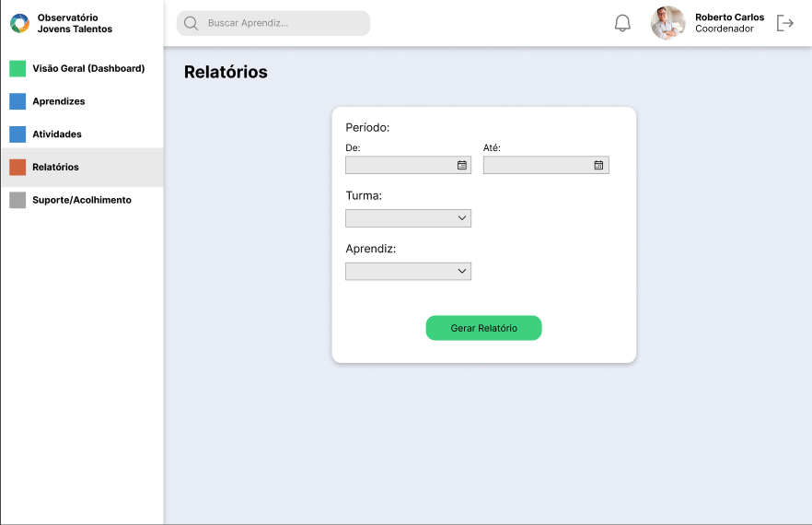This screenshot has height=525, width=812.
Task: Click the notification bell icon
Action: 622,23
